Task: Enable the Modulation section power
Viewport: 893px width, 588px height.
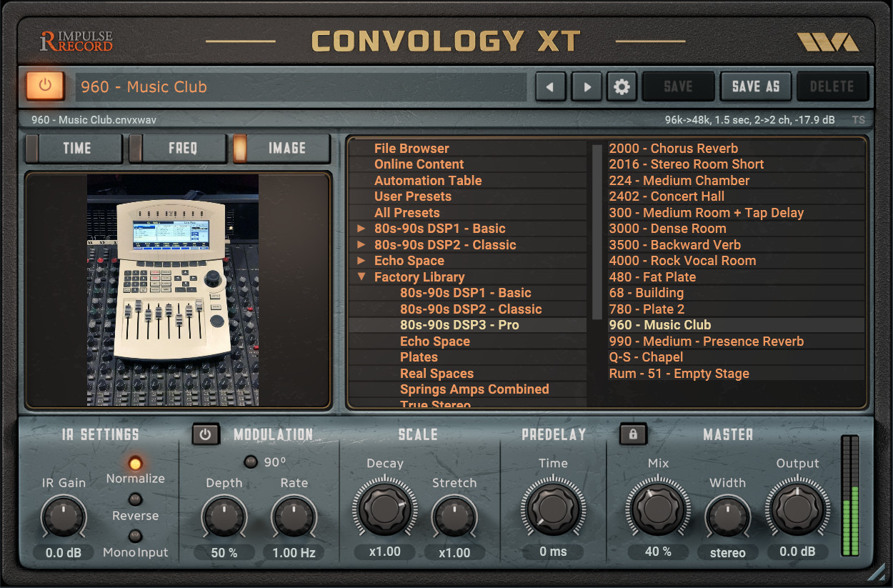Action: click(206, 434)
